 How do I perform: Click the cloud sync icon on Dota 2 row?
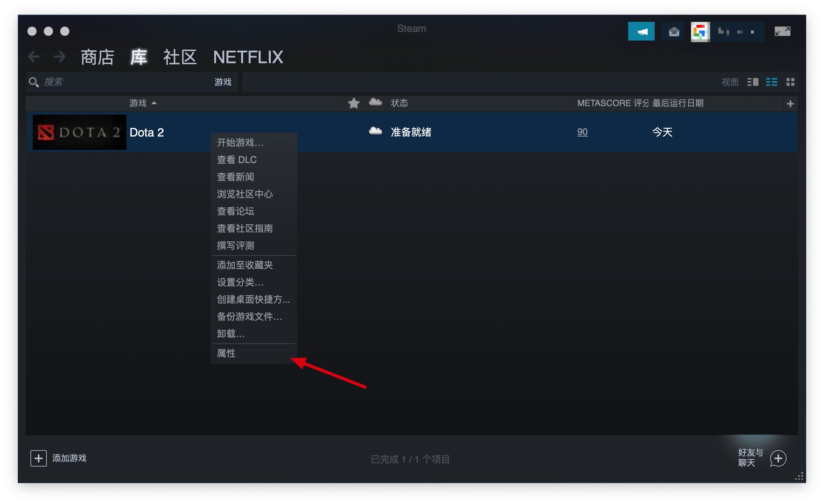coord(375,132)
